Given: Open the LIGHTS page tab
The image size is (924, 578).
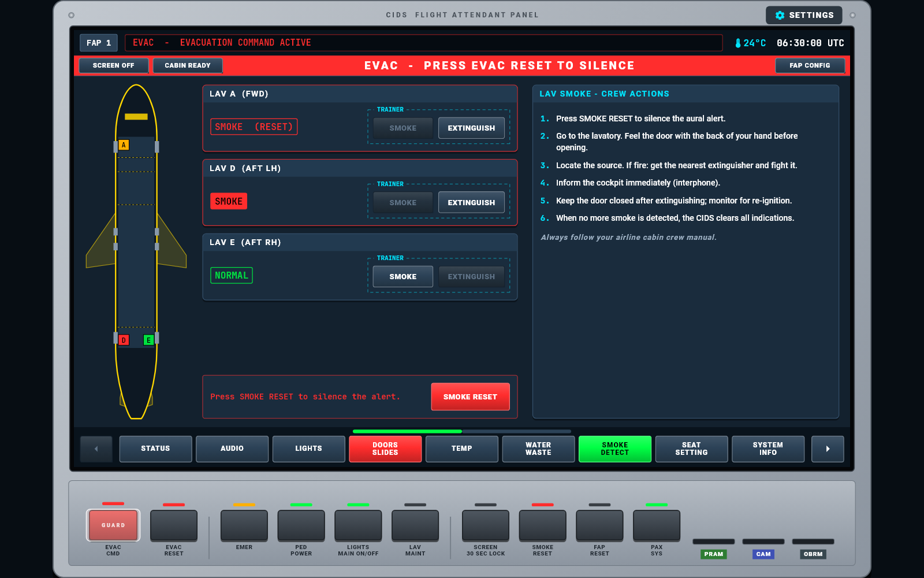Looking at the screenshot, I should tap(309, 449).
